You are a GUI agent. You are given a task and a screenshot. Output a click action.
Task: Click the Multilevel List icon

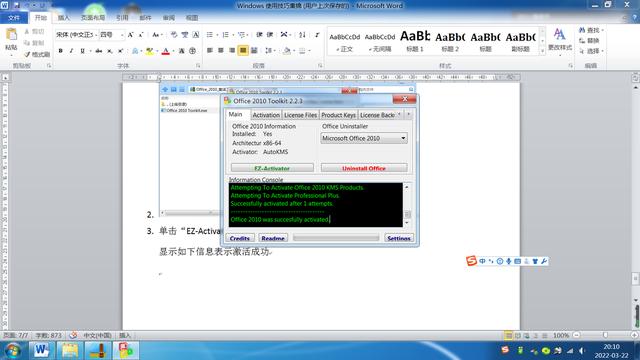(241, 35)
